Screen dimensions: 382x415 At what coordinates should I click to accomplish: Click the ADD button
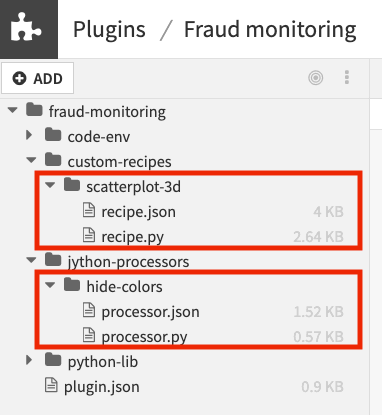click(x=37, y=78)
